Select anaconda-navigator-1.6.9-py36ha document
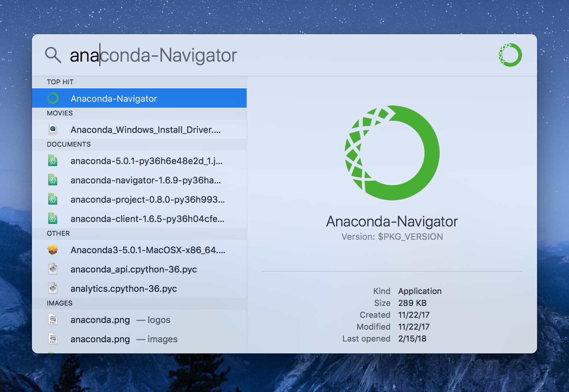 pos(139,180)
